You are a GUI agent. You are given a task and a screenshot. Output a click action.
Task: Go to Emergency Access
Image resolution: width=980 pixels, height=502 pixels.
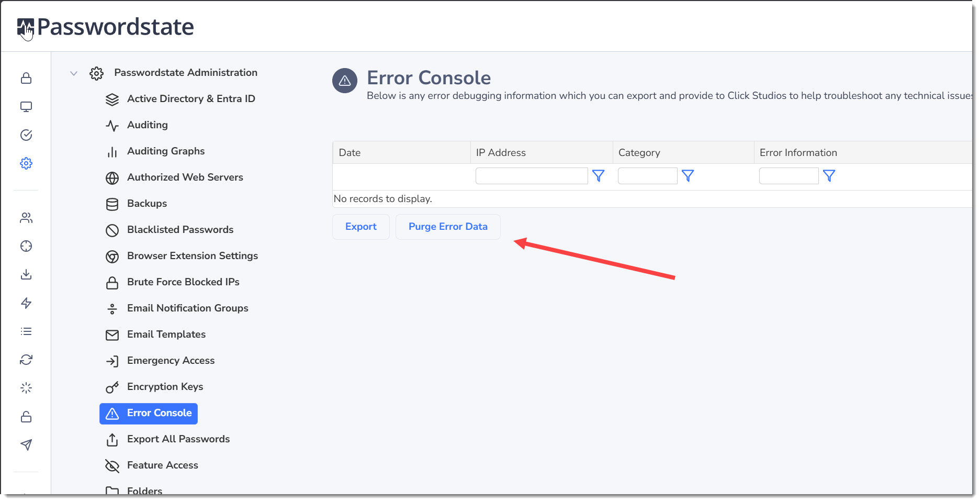(171, 361)
